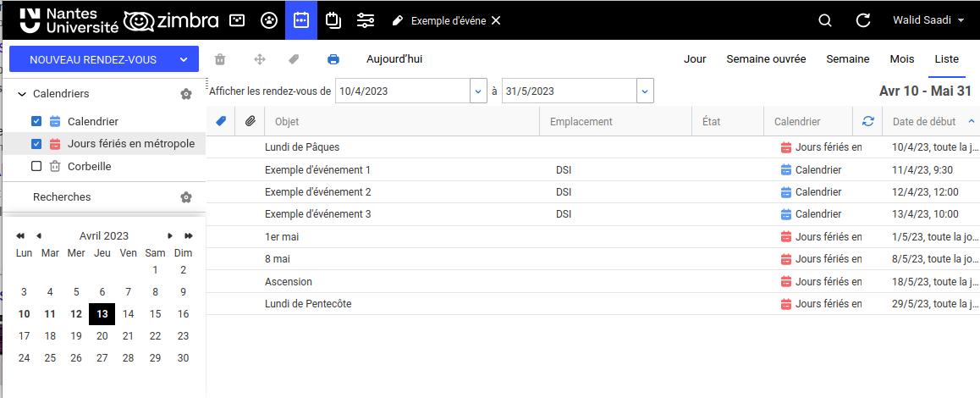Image resolution: width=980 pixels, height=398 pixels.
Task: Click the refresh icon in top bar
Action: tap(863, 20)
